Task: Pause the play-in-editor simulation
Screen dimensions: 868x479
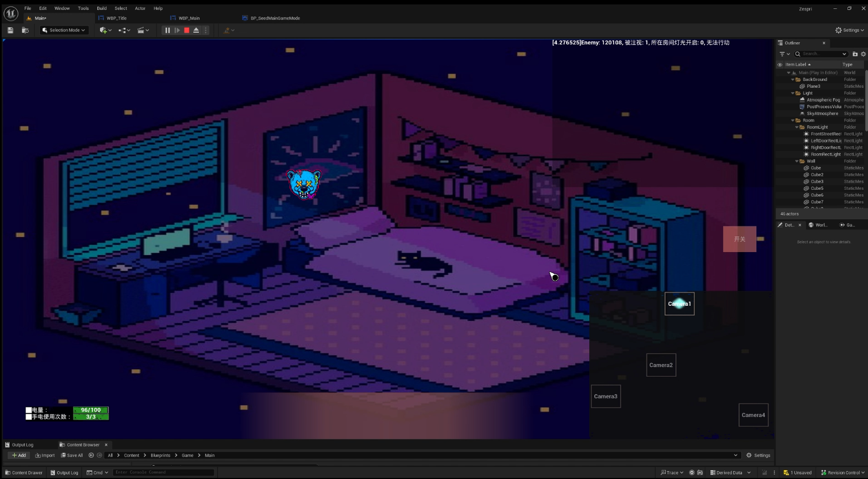Action: [167, 30]
